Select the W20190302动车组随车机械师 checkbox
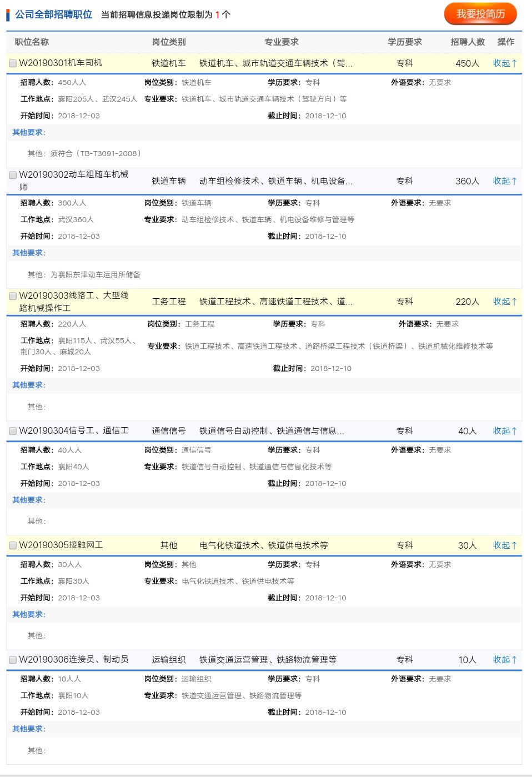532x777 pixels. pos(13,175)
